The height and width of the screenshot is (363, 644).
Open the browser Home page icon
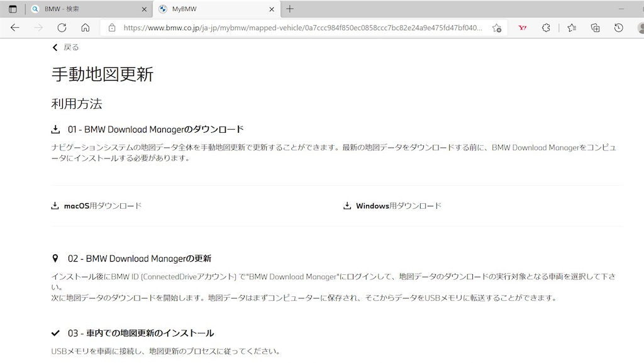tap(86, 28)
